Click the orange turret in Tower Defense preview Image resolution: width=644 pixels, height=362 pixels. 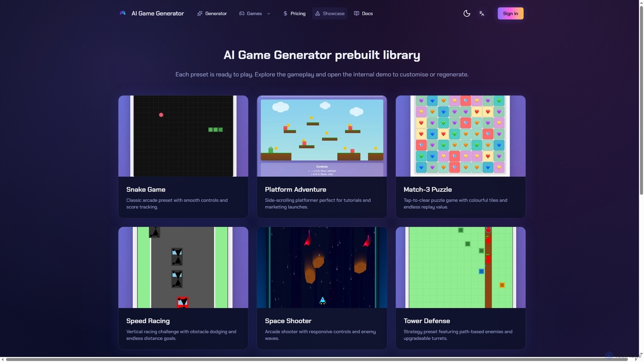502,285
